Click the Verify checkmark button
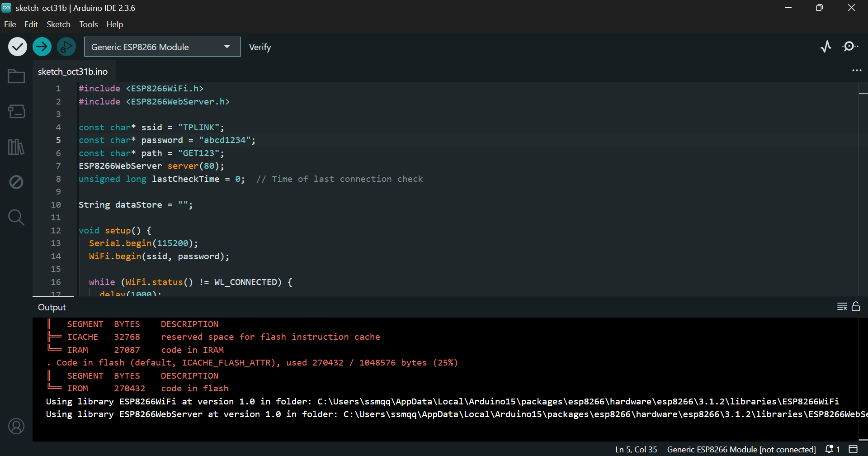868x456 pixels. click(18, 47)
